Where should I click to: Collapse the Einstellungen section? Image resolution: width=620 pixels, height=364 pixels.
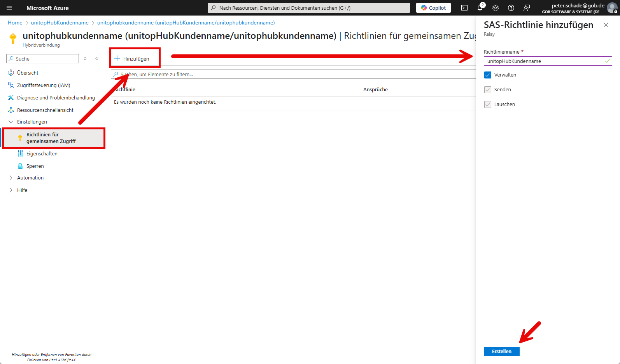point(11,122)
